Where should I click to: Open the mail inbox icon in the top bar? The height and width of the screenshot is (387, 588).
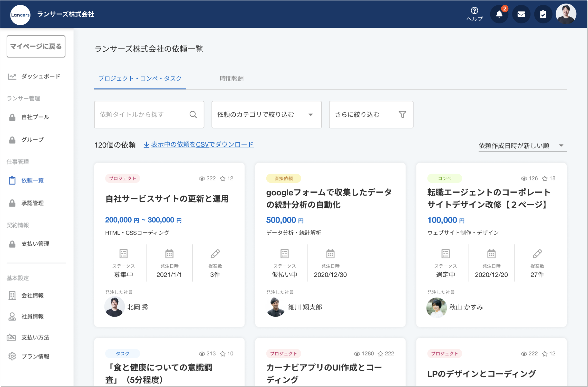[521, 14]
